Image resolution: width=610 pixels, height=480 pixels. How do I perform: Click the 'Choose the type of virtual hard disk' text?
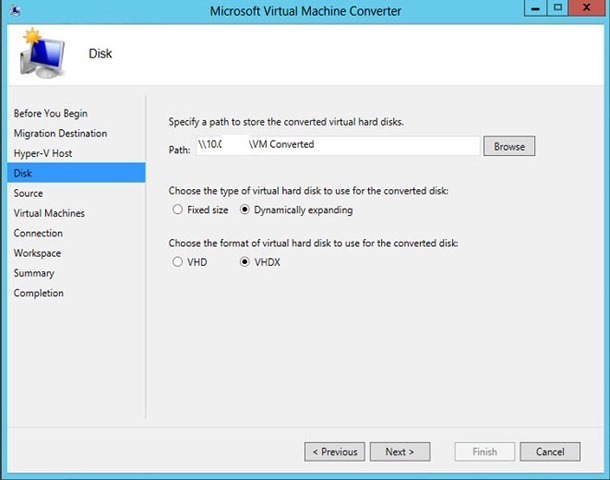coord(309,191)
